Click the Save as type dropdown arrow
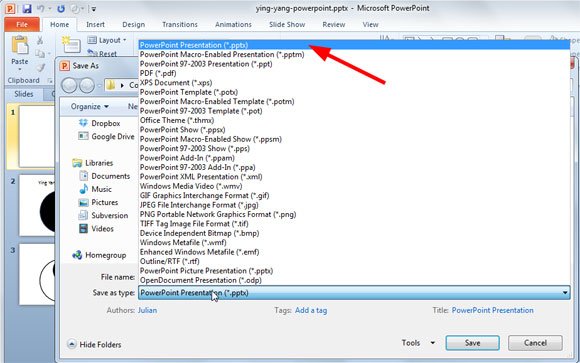 tap(565, 293)
